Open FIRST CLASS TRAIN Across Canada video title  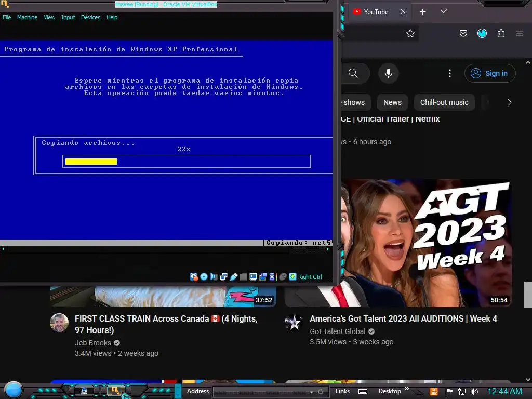166,324
